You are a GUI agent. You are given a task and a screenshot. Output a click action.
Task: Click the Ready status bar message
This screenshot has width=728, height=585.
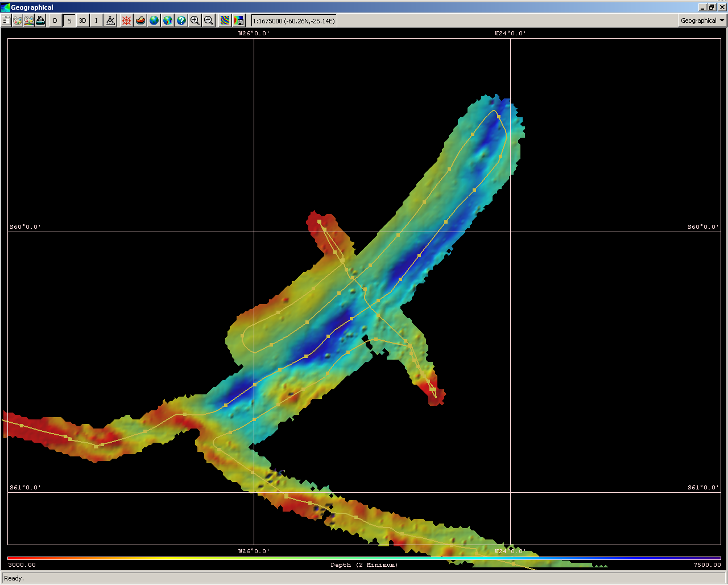tap(14, 578)
